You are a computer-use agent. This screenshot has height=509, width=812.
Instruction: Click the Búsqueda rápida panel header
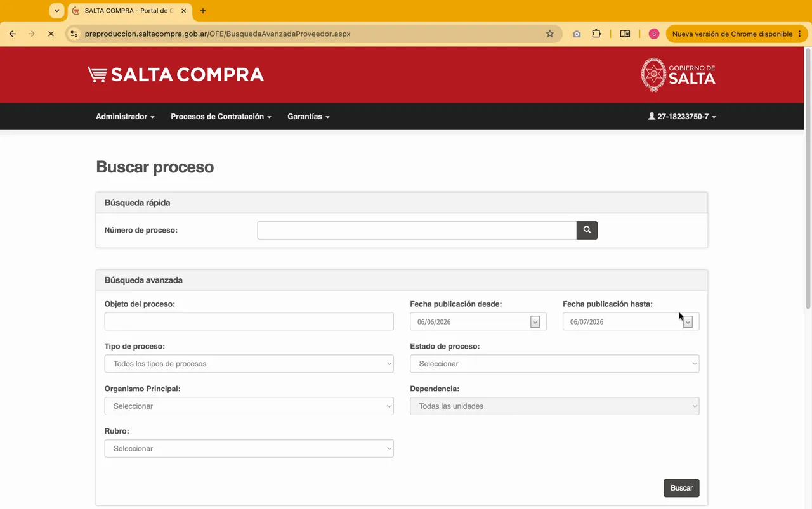(402, 203)
